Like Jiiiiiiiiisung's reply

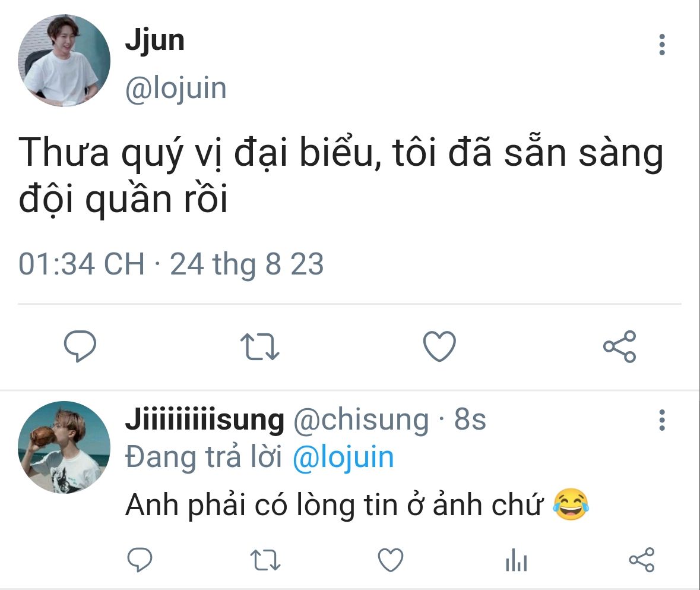pyautogui.click(x=391, y=560)
